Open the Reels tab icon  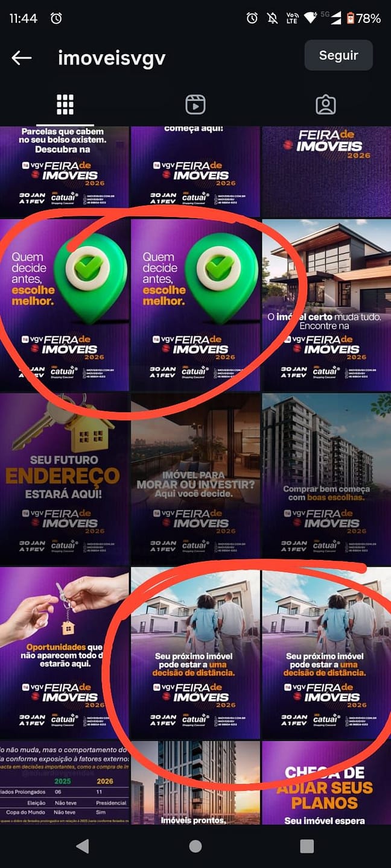click(x=195, y=105)
